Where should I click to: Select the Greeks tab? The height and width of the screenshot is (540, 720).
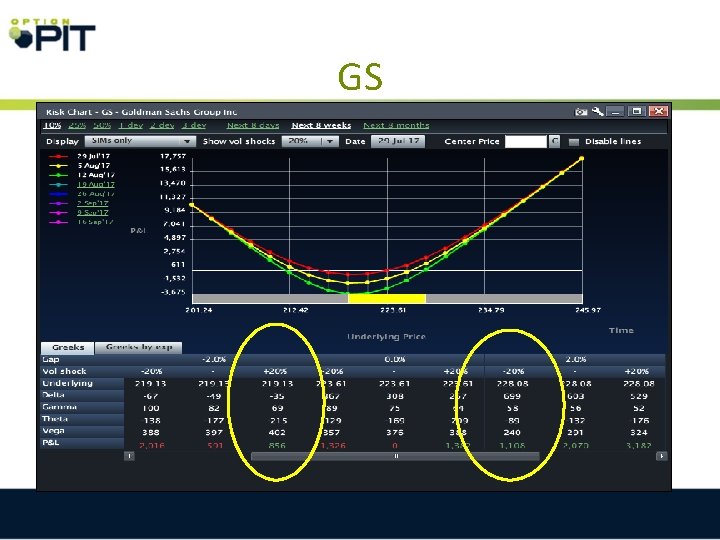(68, 348)
